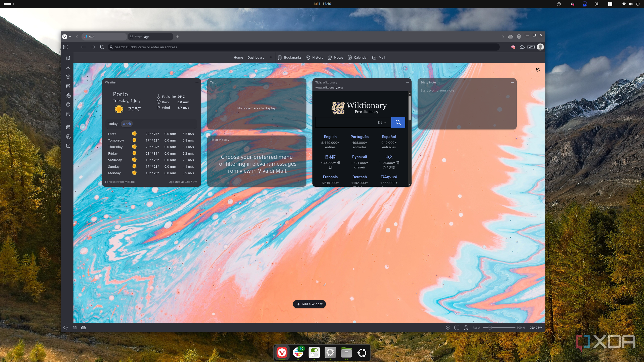Switch to the XDA tab
The image size is (644, 362).
[104, 37]
